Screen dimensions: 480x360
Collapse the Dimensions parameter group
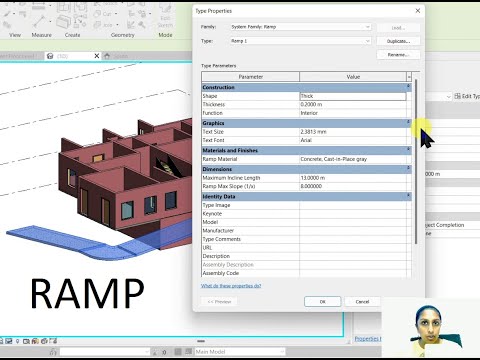[x=408, y=168]
